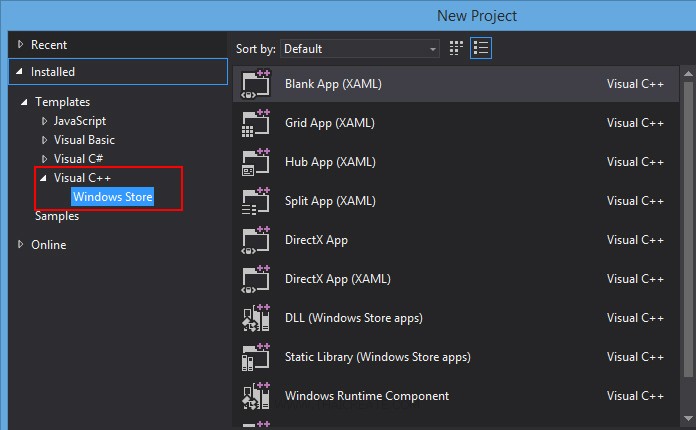Click the DirectX App template icon

coord(256,240)
